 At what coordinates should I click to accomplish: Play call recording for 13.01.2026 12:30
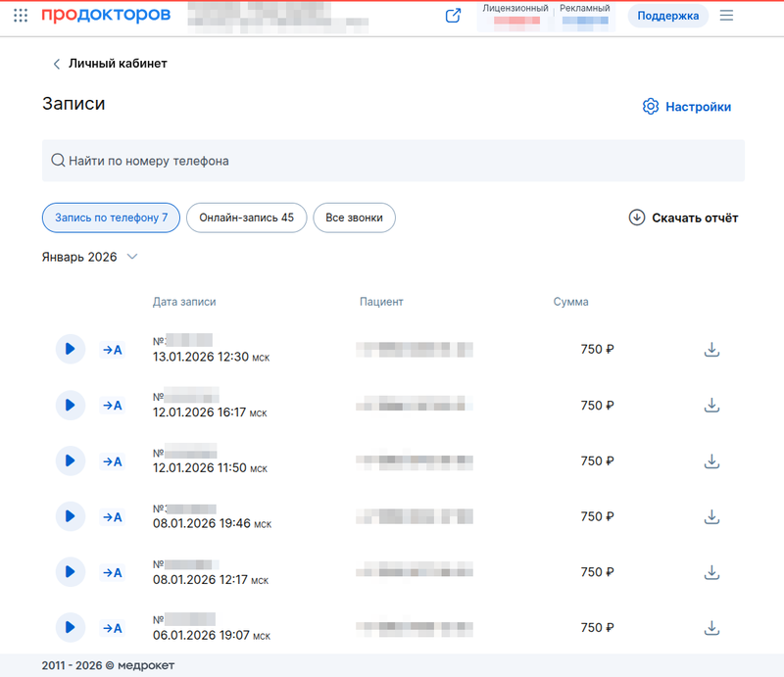point(70,349)
